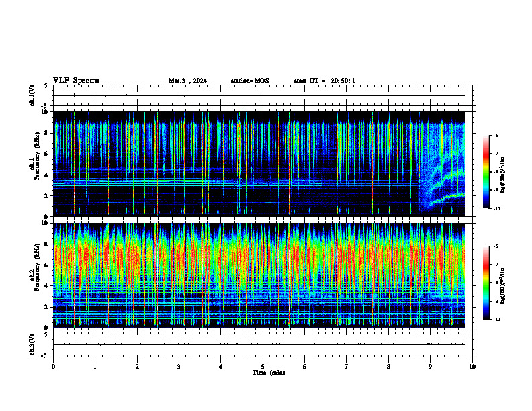Viewport: 532px width, 411px height.
Task: Click time axis tick label "0"
Action: click(x=53, y=367)
